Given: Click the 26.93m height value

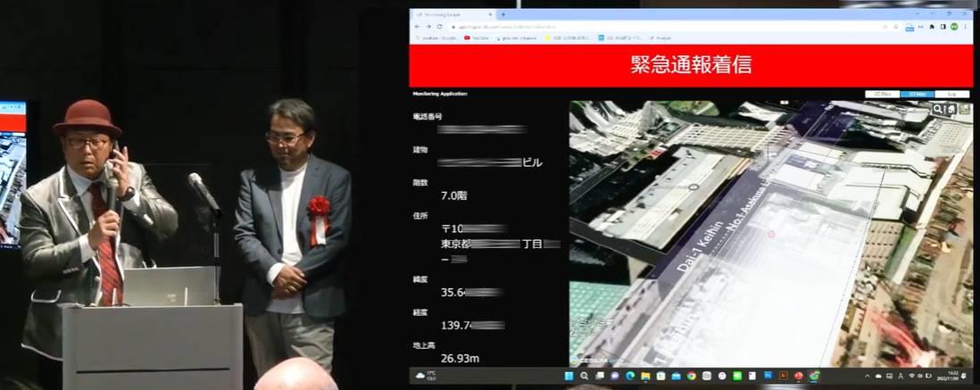Looking at the screenshot, I should click(460, 358).
